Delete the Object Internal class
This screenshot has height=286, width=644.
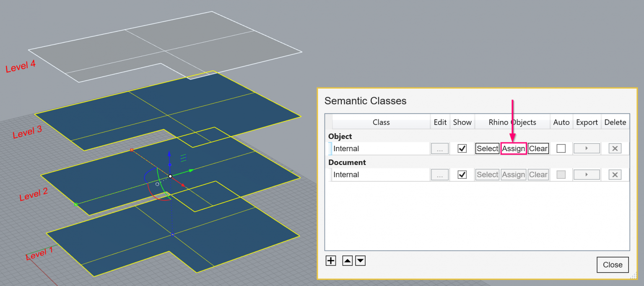point(615,148)
